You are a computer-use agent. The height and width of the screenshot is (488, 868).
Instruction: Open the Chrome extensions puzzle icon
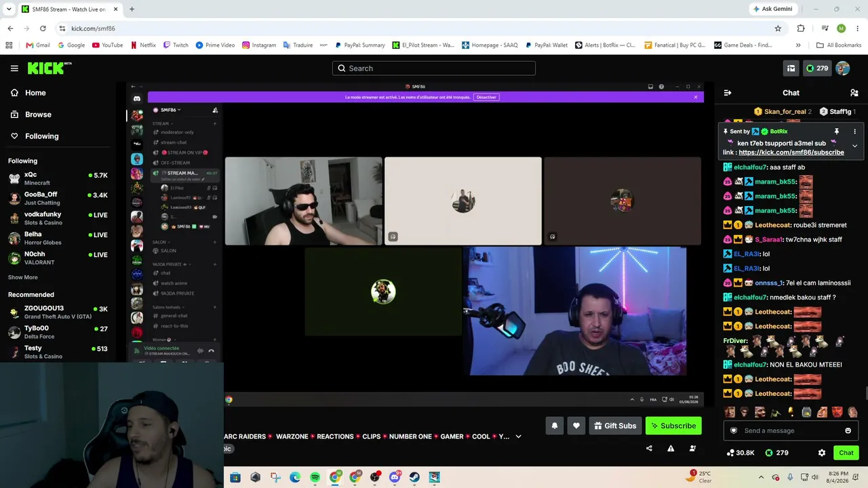(801, 28)
